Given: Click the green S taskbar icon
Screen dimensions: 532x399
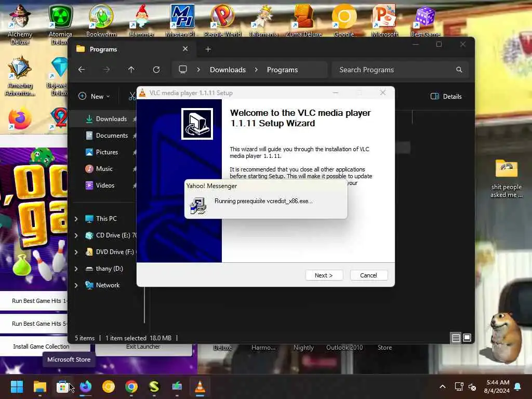Looking at the screenshot, I should (154, 387).
